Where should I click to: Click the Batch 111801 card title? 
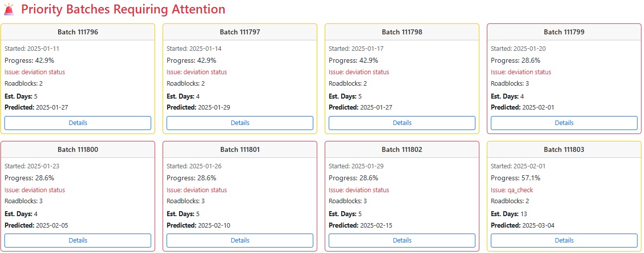[x=240, y=149]
